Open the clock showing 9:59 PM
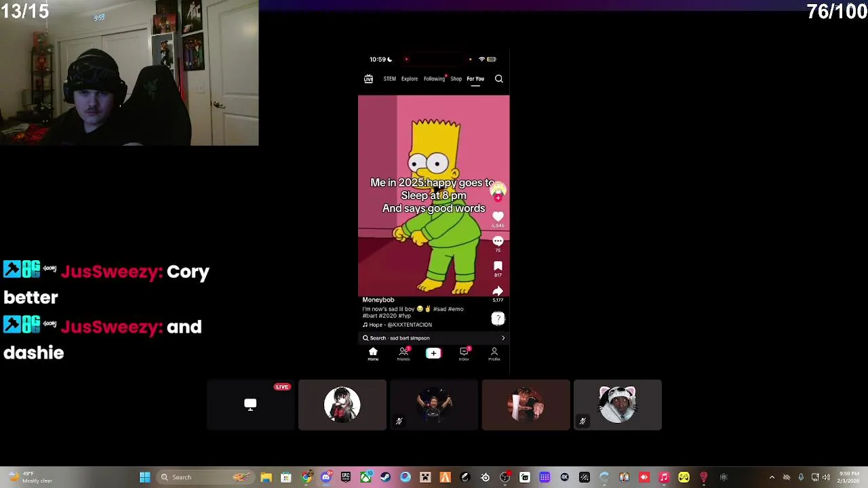 pyautogui.click(x=848, y=477)
